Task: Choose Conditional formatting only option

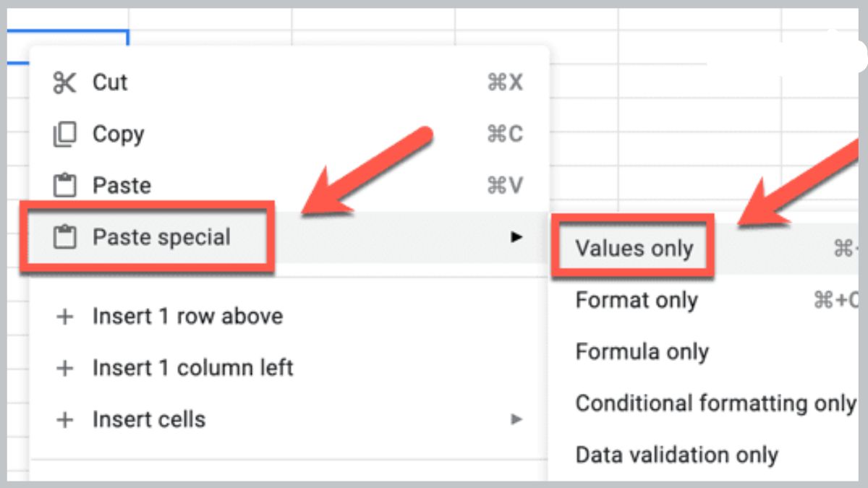Action: [715, 403]
